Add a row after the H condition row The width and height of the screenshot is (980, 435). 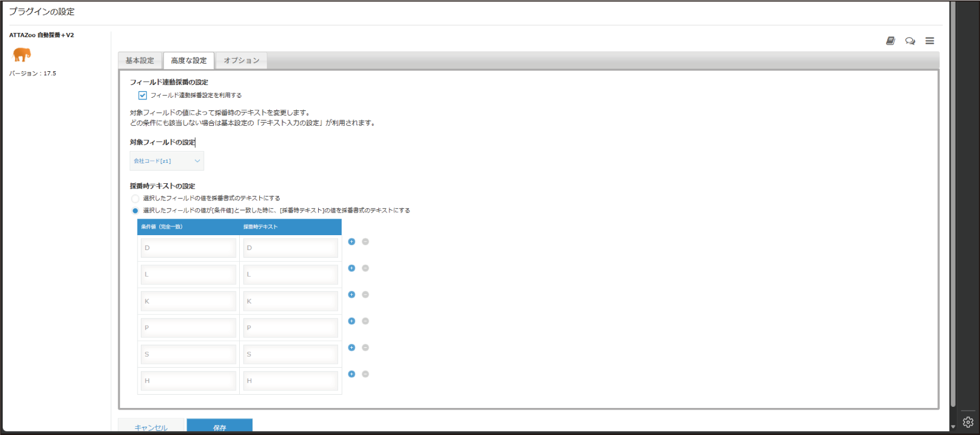pyautogui.click(x=351, y=374)
